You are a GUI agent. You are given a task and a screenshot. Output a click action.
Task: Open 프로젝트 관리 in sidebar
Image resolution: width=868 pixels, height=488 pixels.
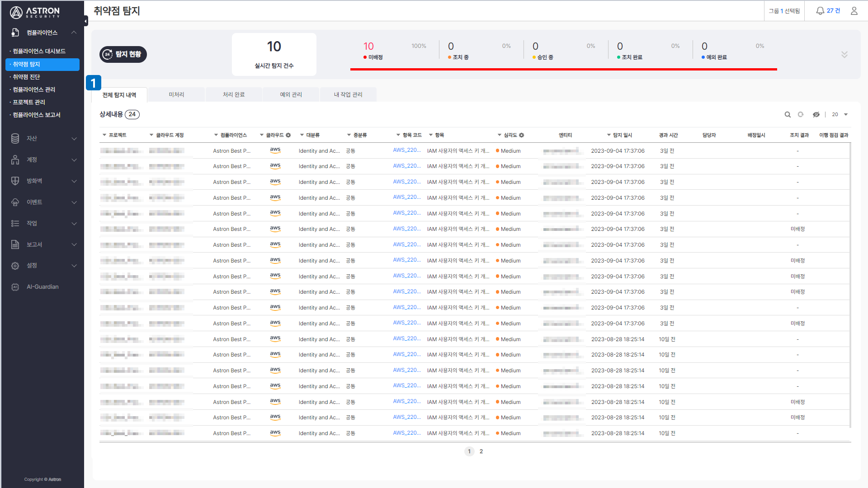29,103
